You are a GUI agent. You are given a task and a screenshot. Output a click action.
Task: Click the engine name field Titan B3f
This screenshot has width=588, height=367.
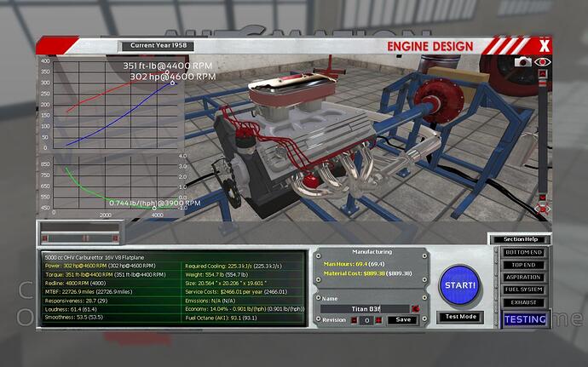click(366, 307)
